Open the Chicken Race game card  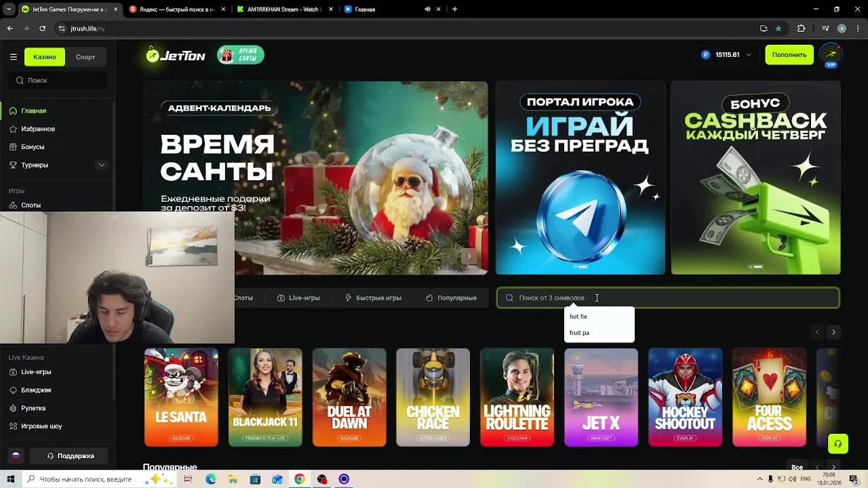(x=433, y=397)
